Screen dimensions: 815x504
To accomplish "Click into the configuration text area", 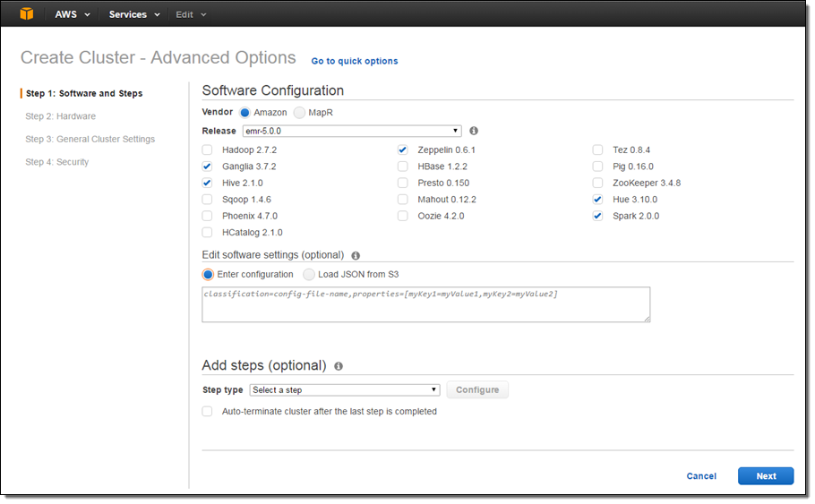I will (425, 304).
